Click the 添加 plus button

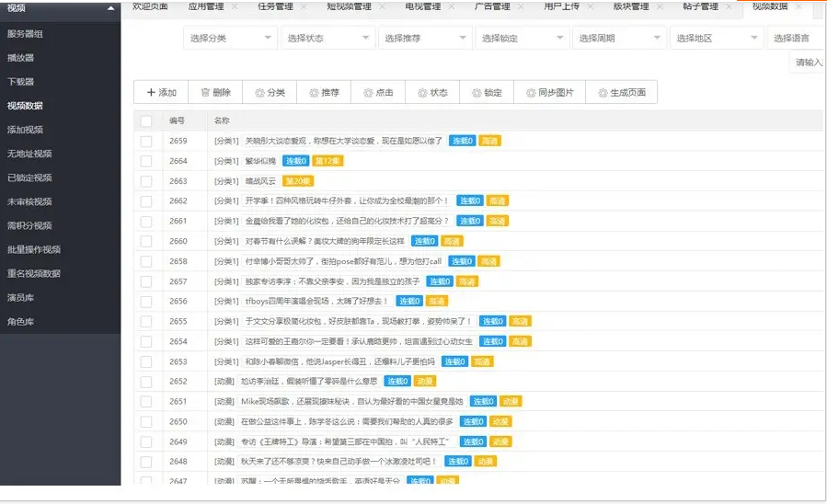[161, 92]
